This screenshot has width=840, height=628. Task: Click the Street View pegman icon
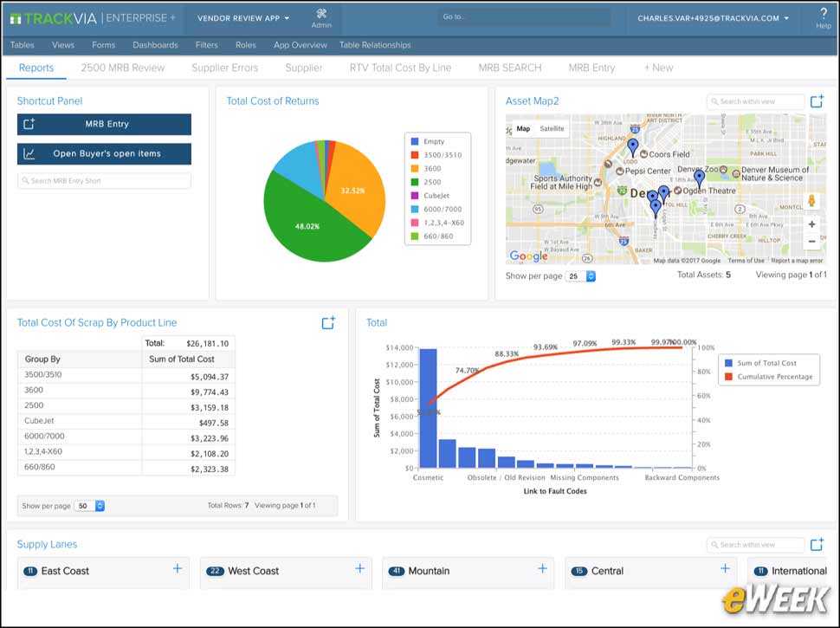(811, 202)
